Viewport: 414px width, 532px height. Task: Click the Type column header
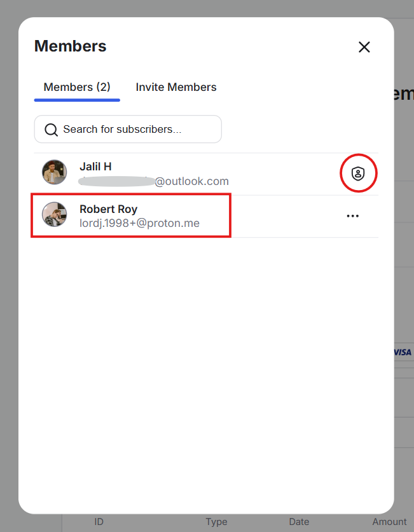tap(216, 522)
